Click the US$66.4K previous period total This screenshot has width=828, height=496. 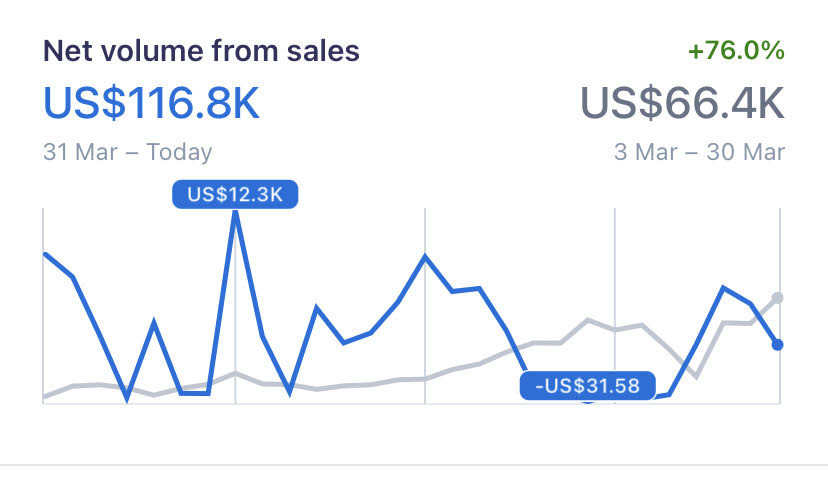[x=682, y=103]
